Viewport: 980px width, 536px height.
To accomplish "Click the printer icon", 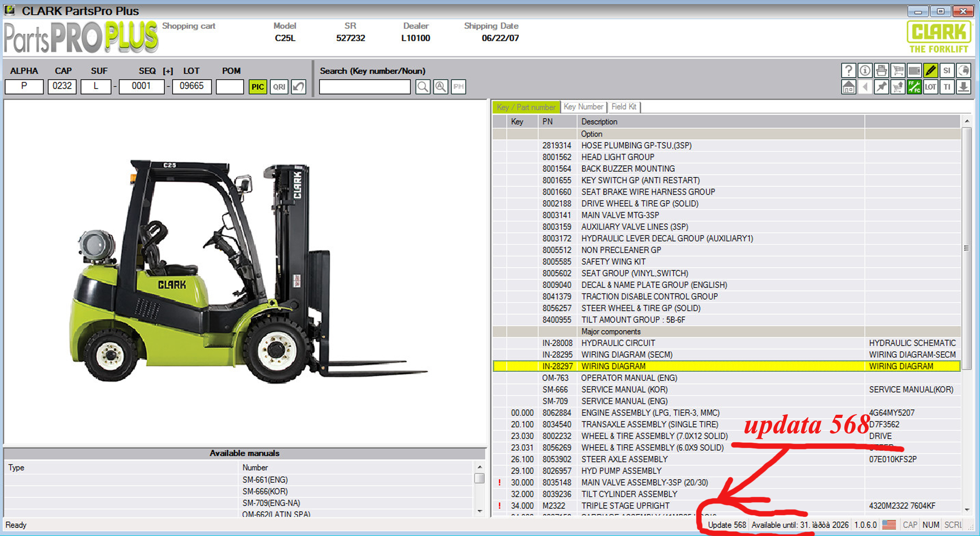I will point(881,71).
